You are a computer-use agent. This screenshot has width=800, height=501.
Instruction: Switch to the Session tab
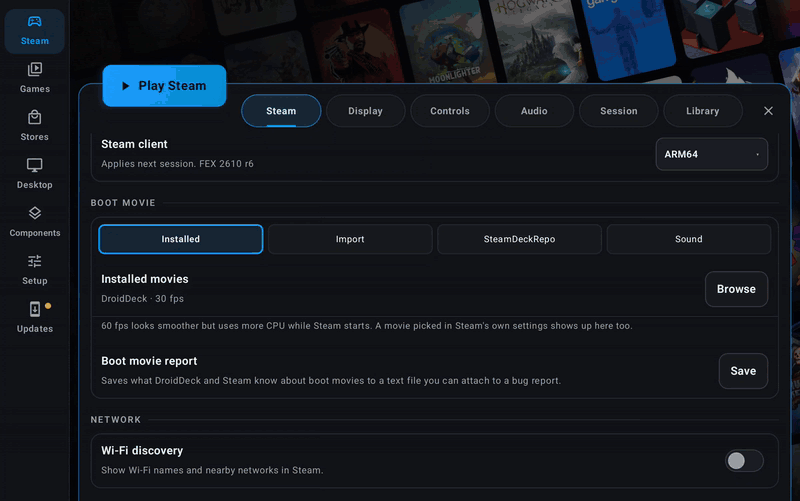619,111
